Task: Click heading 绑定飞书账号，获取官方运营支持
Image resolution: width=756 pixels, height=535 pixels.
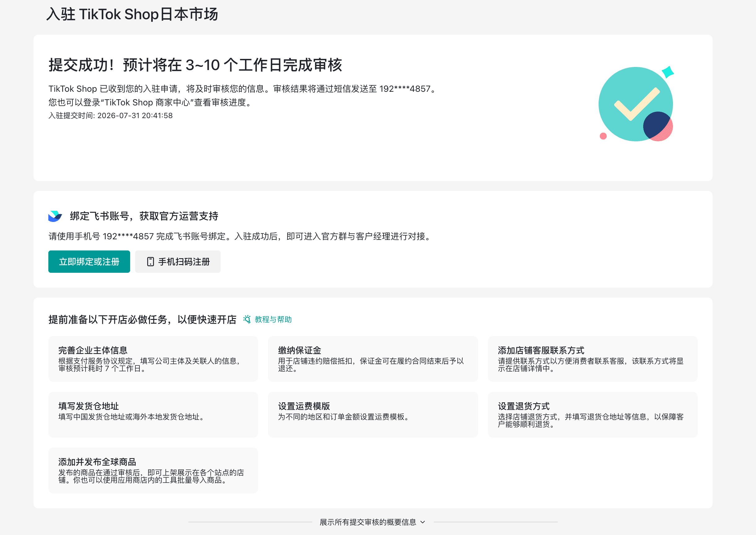Action: [144, 216]
